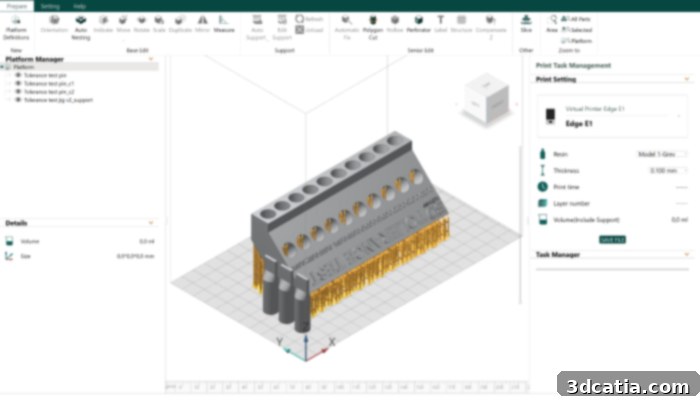Click Reload support option
This screenshot has height=400, width=700.
[x=309, y=19]
